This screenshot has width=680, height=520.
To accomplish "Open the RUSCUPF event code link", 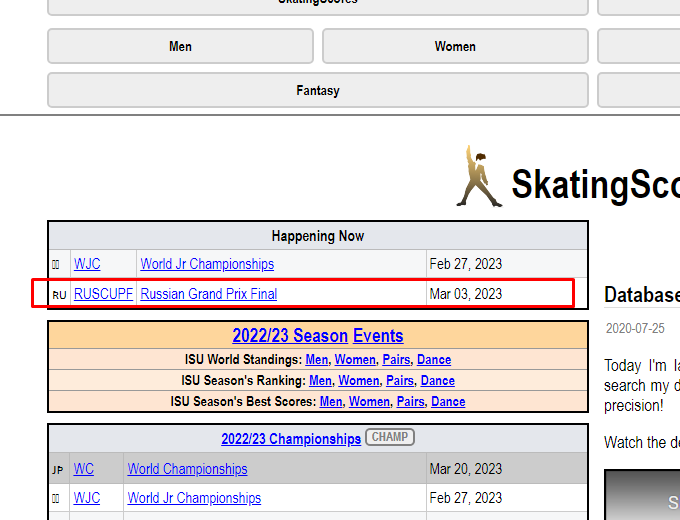I will tap(103, 294).
